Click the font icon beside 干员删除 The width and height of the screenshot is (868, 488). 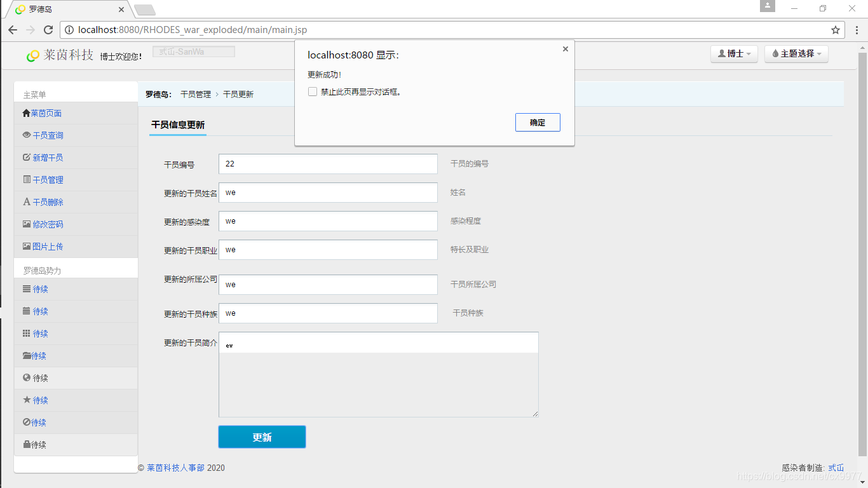point(27,202)
